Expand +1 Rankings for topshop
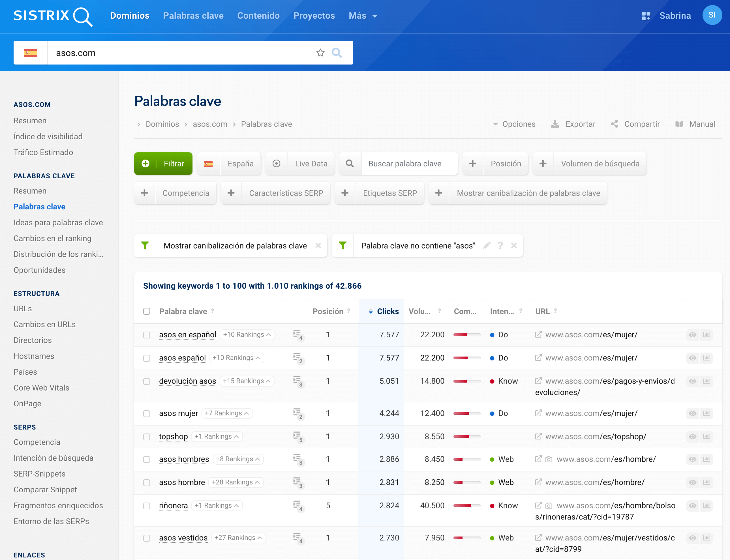The width and height of the screenshot is (730, 560). [x=217, y=436]
